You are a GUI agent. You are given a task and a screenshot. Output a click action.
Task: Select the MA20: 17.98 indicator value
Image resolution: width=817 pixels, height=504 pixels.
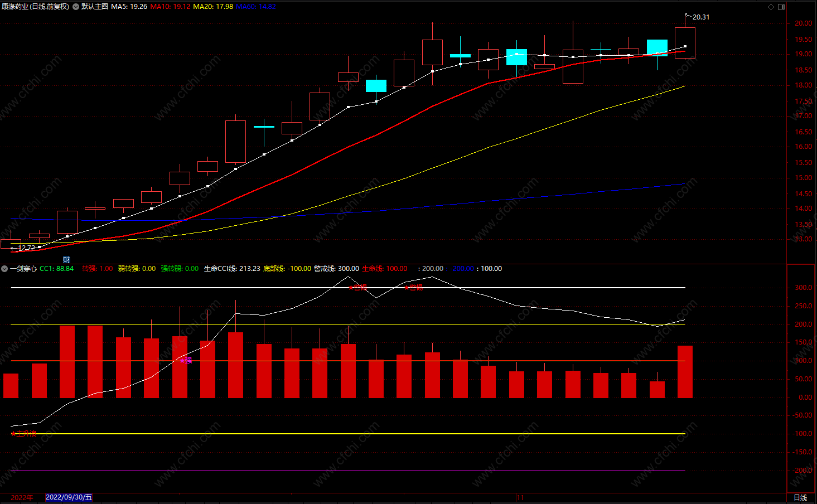tap(213, 7)
